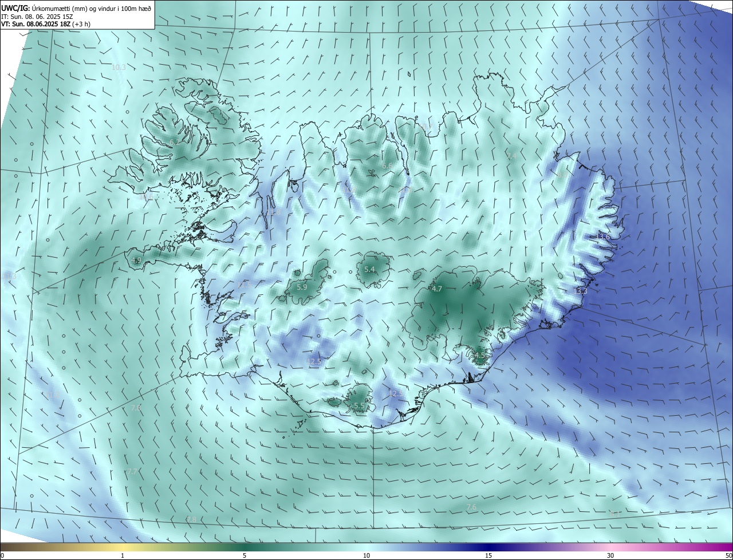Screen dimensions: 733x560
Task: Click the pink colorbar segment at 30
Action: (610, 547)
